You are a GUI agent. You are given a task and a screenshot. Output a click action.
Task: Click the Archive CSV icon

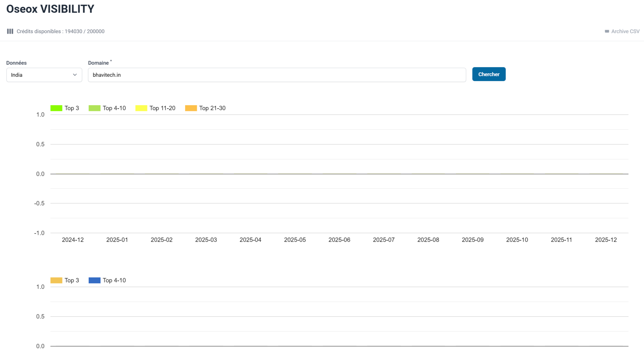[607, 31]
